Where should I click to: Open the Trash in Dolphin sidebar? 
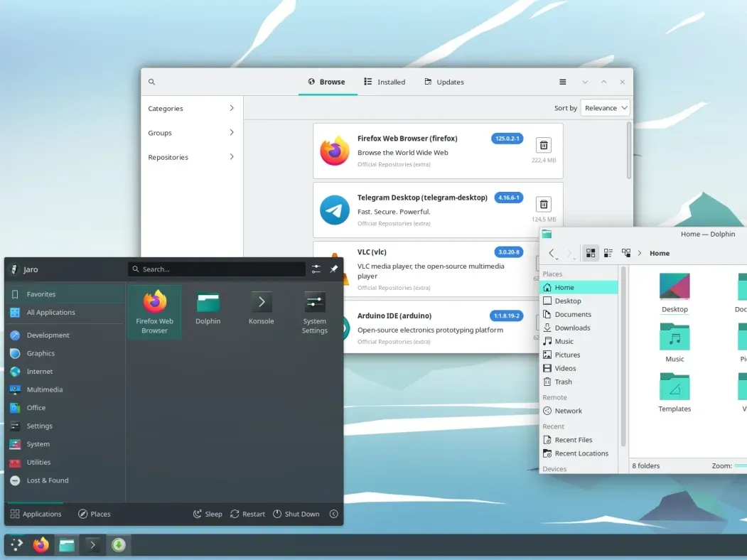(x=562, y=382)
